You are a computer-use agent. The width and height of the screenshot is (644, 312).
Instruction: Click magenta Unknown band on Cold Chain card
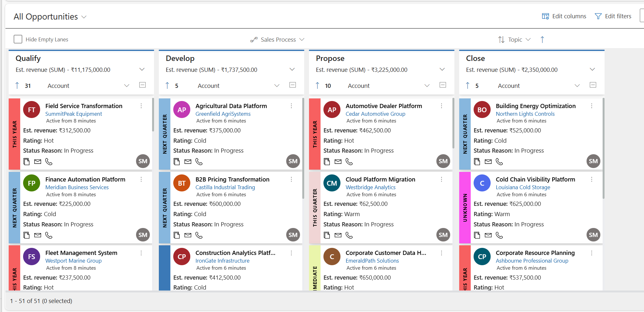(x=465, y=207)
